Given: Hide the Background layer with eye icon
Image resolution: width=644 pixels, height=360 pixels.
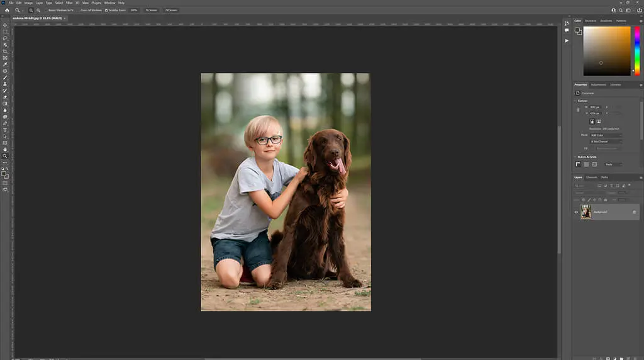Looking at the screenshot, I should [576, 212].
